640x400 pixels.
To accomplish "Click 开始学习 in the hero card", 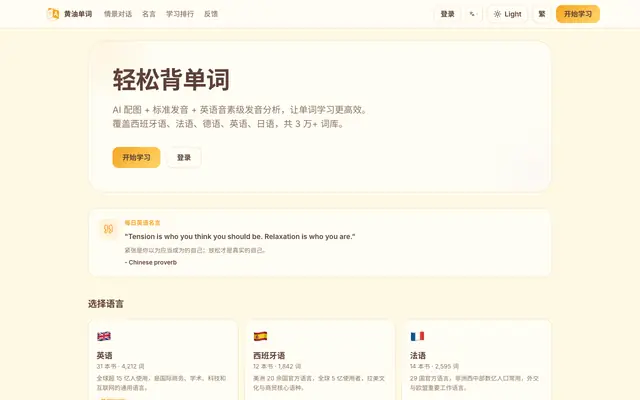I will (x=136, y=157).
